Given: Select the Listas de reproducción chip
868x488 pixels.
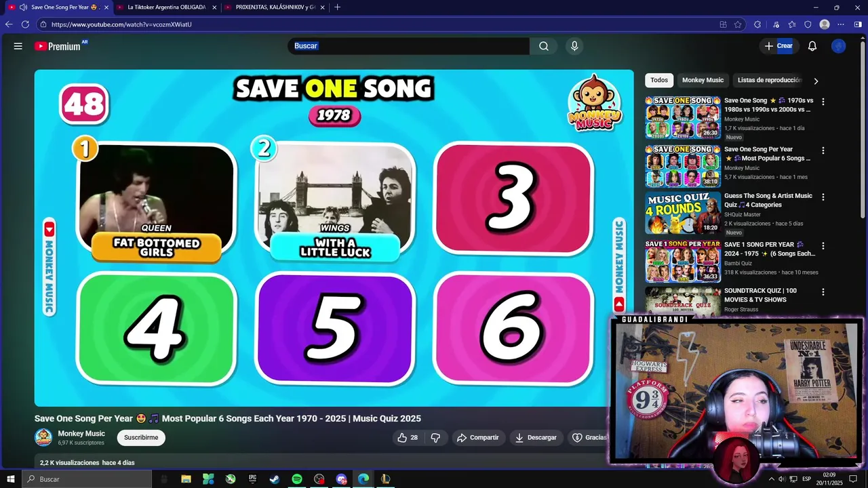Looking at the screenshot, I should pos(770,80).
